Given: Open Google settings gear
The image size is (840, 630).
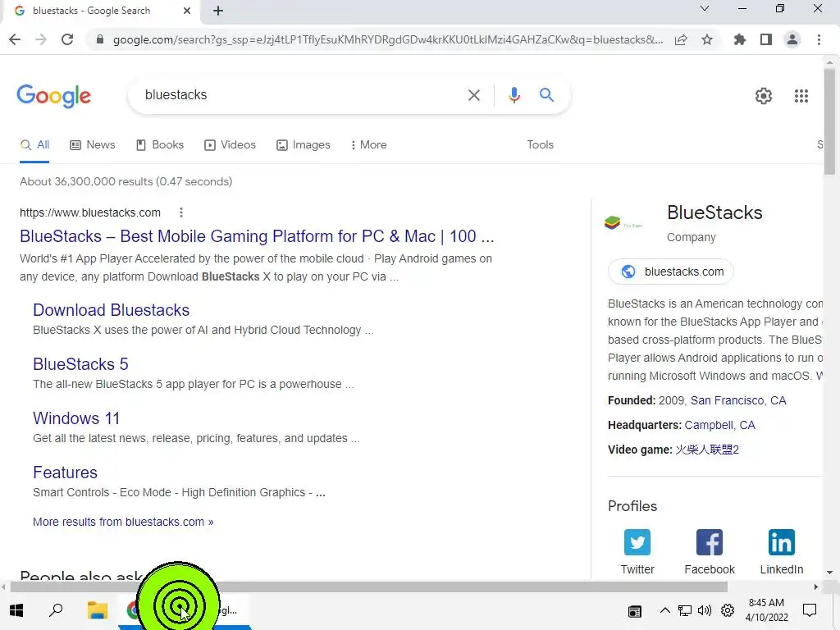Looking at the screenshot, I should point(764,96).
